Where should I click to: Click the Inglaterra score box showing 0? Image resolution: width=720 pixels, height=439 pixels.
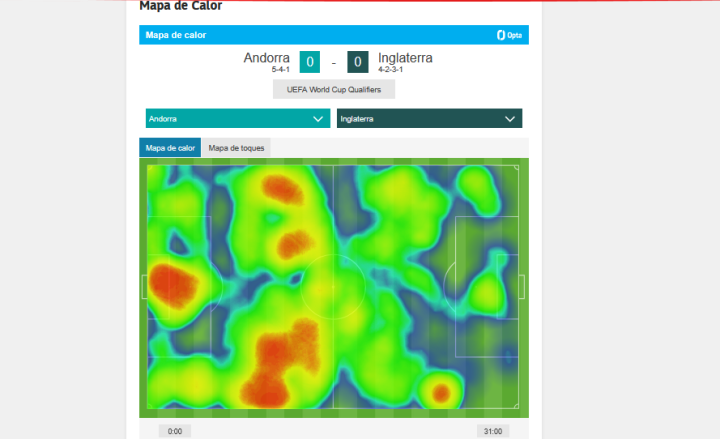point(358,62)
